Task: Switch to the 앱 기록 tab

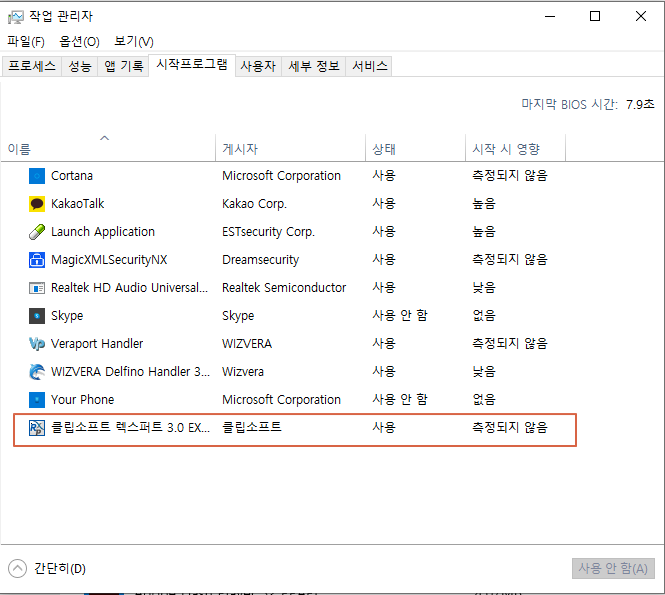Action: (123, 66)
